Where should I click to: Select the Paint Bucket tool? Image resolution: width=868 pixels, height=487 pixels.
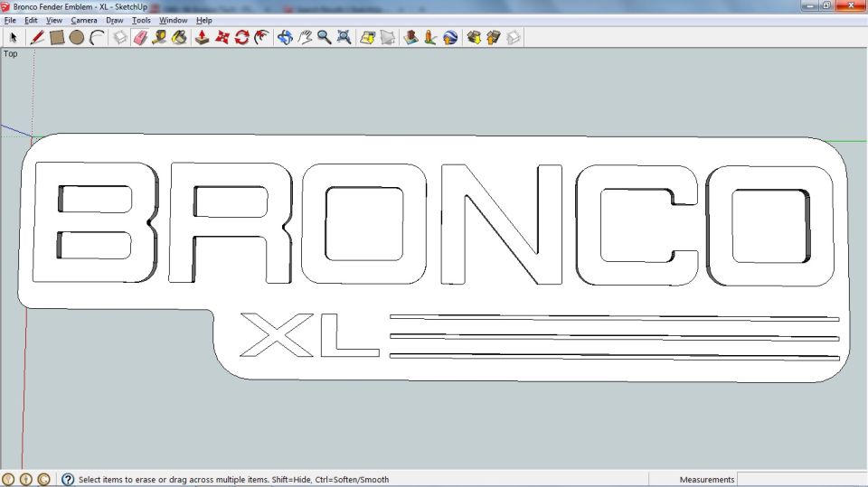(179, 38)
